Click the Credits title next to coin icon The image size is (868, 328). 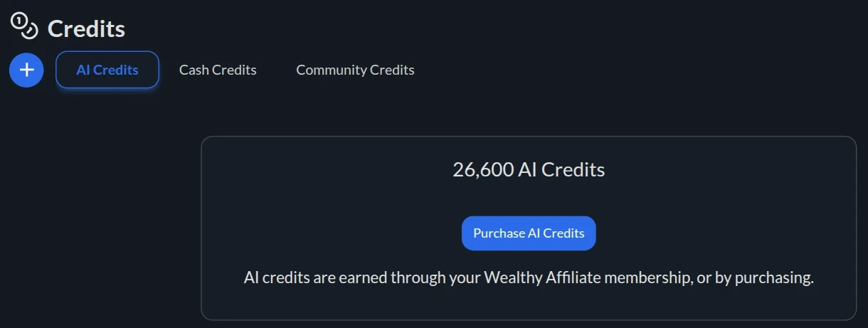click(86, 29)
